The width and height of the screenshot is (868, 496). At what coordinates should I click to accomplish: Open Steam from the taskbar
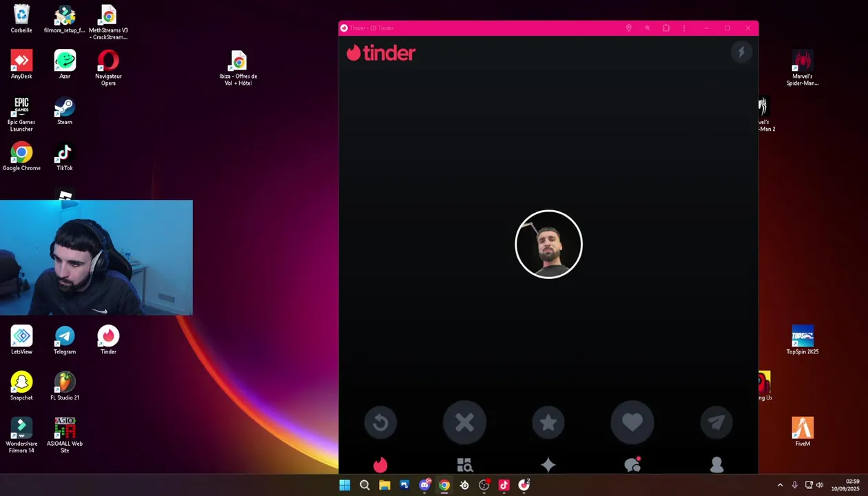(464, 485)
